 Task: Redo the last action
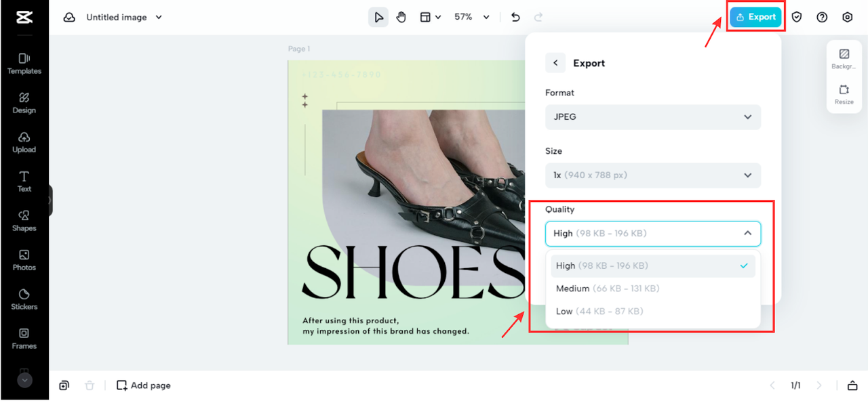[538, 18]
